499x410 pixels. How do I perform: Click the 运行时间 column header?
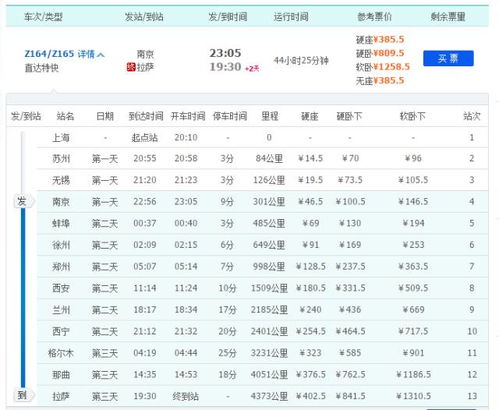tap(291, 17)
